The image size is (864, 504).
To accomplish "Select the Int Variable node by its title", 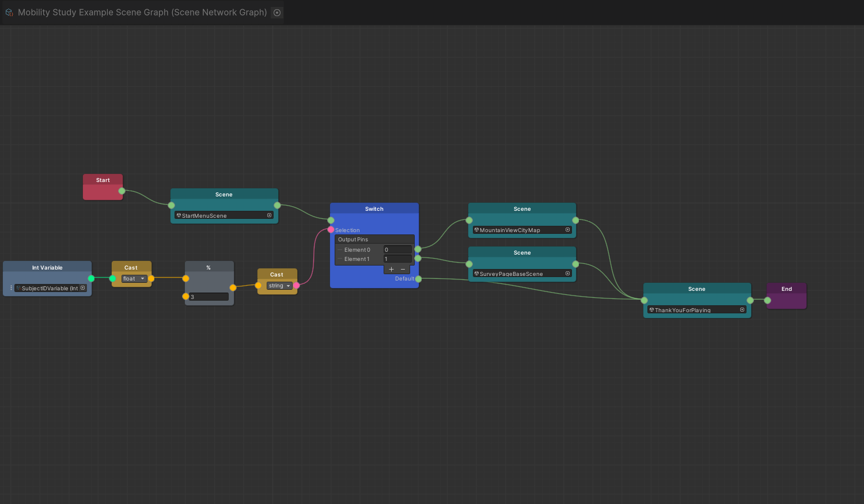I will pyautogui.click(x=47, y=268).
